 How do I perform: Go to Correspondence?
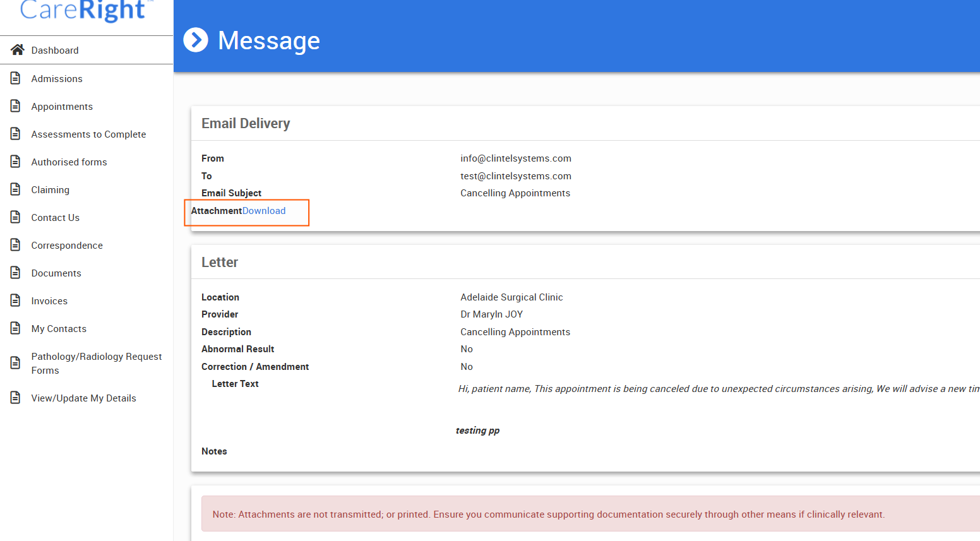[67, 246]
